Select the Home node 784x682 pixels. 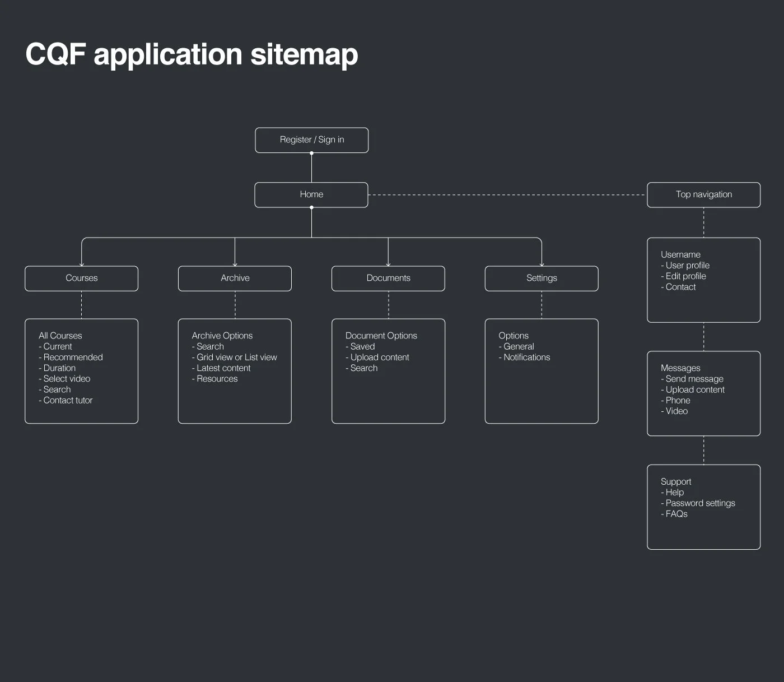pyautogui.click(x=311, y=194)
